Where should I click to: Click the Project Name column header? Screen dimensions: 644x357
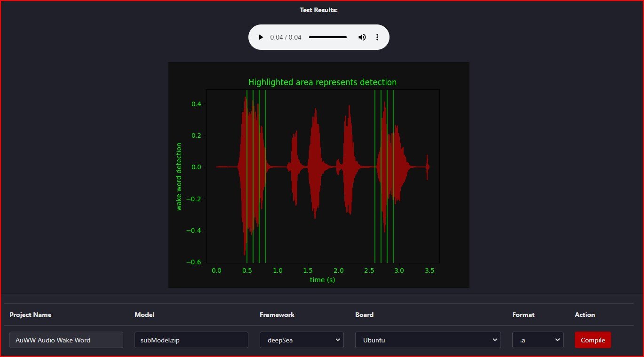[30, 315]
